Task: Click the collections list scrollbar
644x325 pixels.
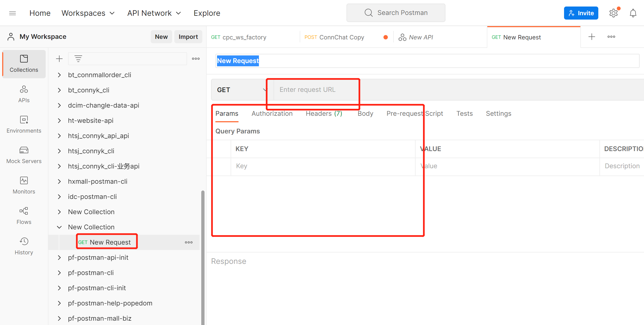Action: 203,258
